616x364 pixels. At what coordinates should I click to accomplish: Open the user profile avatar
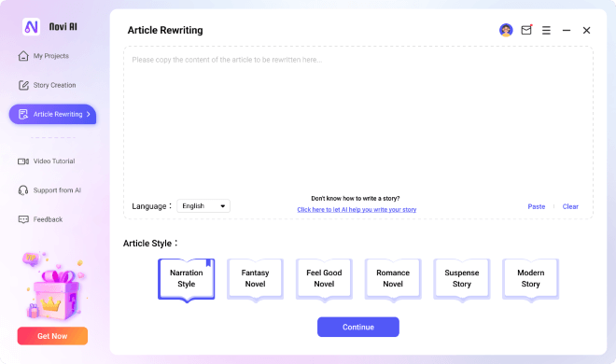pyautogui.click(x=506, y=30)
